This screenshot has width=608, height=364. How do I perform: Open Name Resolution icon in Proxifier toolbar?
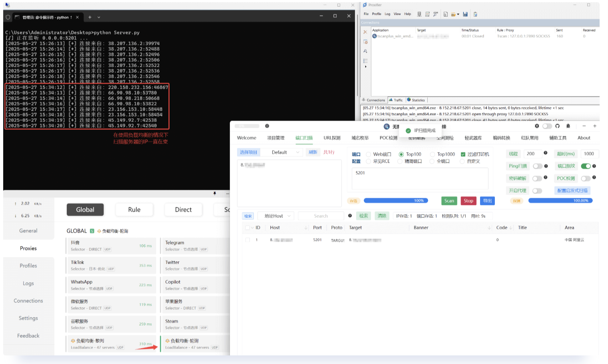tap(435, 14)
